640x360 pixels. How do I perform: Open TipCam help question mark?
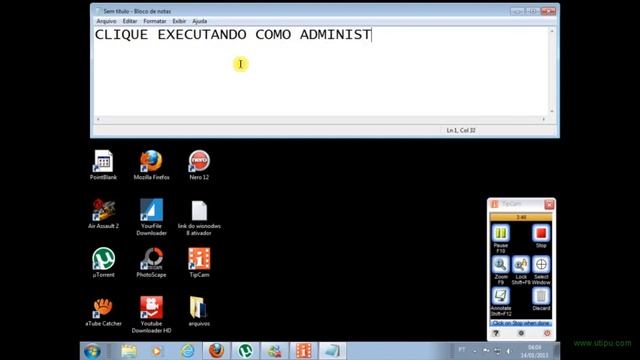coord(496,333)
